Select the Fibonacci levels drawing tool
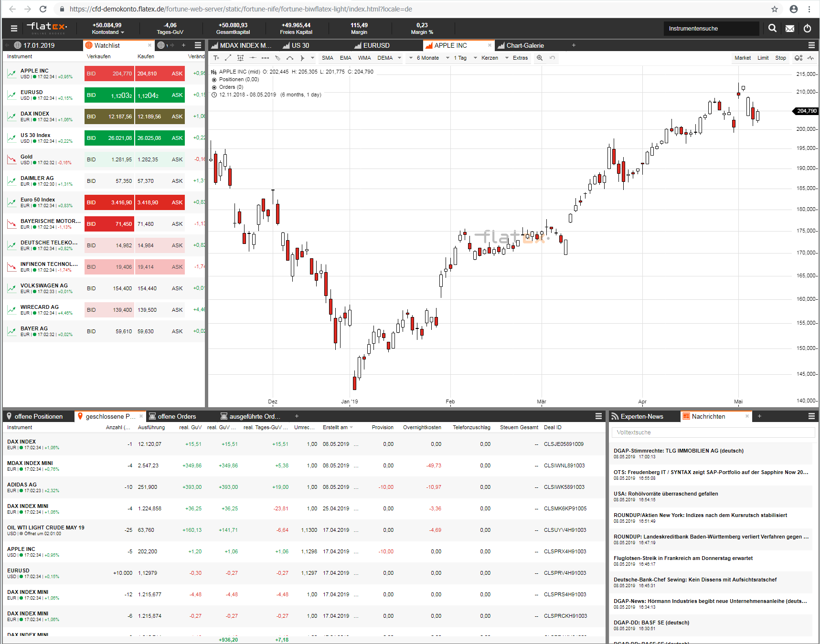The image size is (820, 644). (x=240, y=58)
